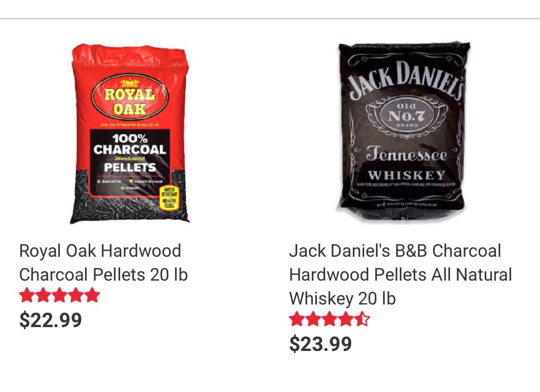
Task: Click the fifth star under Royal Oak pellets
Action: (93, 295)
